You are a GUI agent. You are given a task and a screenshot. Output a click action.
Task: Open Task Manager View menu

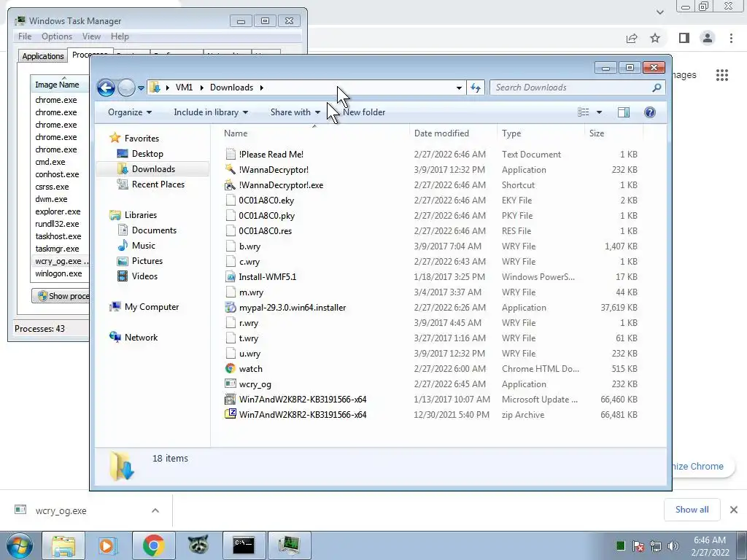point(91,36)
